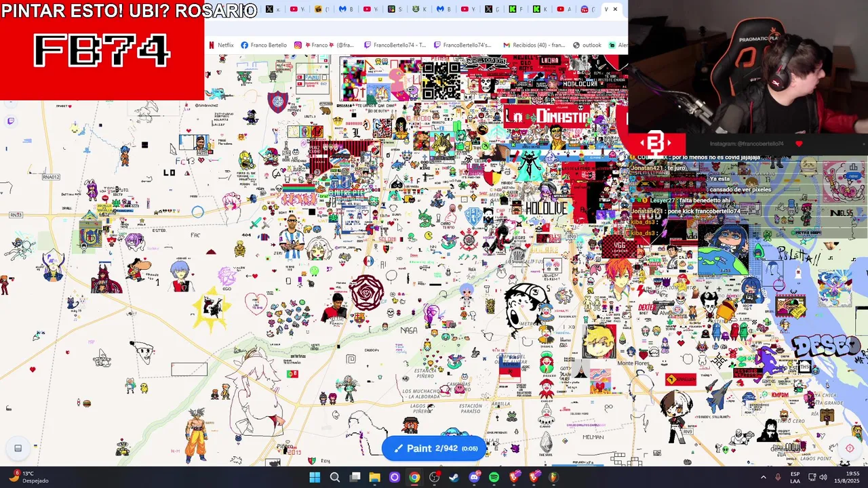This screenshot has width=868, height=488.
Task: Click the purple circle app in taskbar
Action: pyautogui.click(x=395, y=477)
